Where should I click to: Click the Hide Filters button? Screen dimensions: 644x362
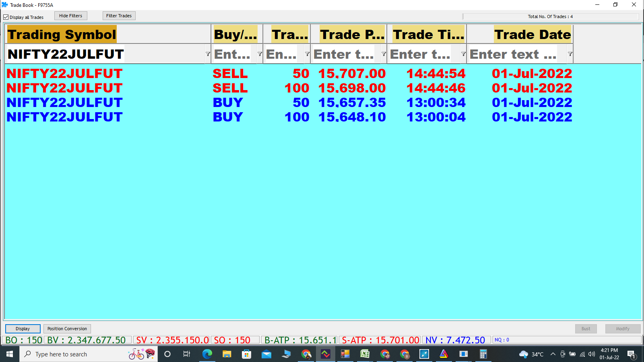pos(71,16)
